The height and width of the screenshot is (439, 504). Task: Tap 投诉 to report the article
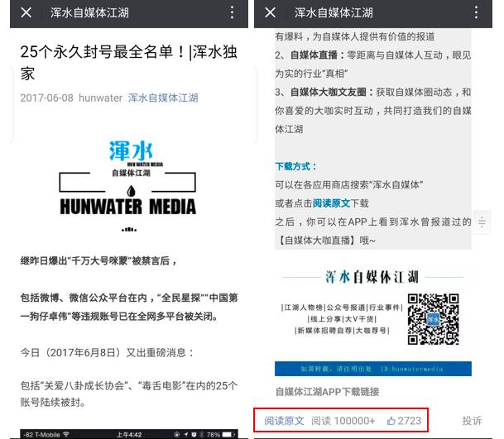(472, 421)
